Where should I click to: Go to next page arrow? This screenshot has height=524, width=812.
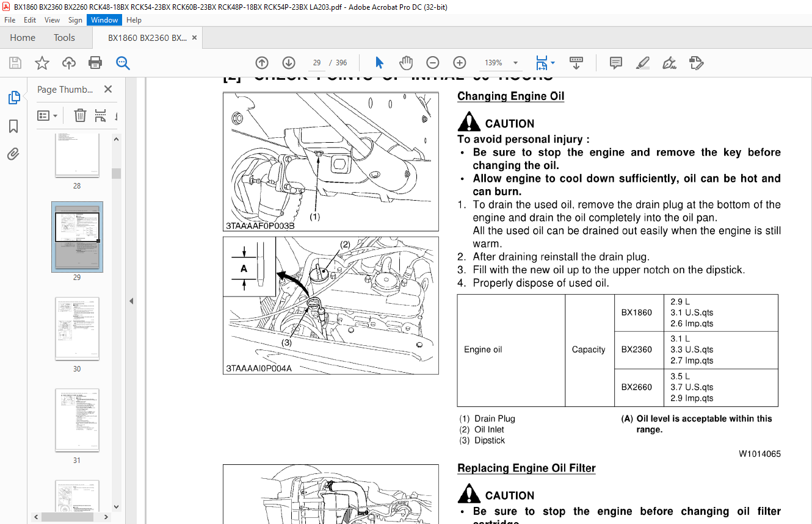point(289,63)
